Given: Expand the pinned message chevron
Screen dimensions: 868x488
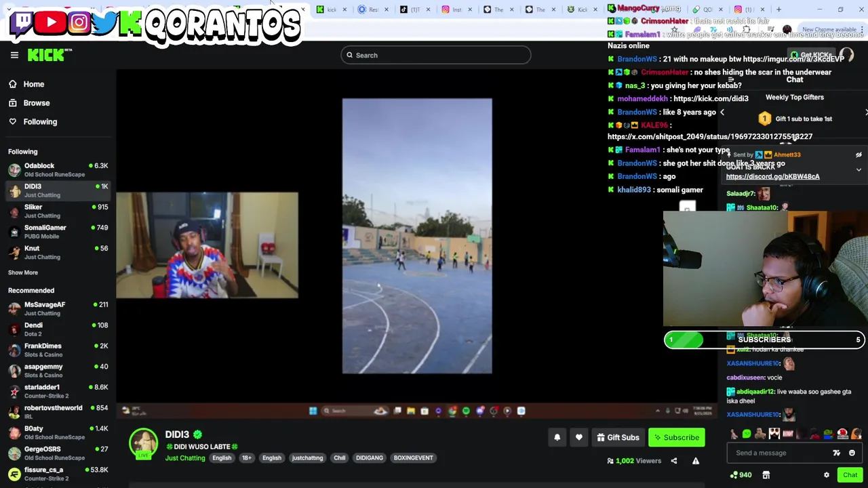Looking at the screenshot, I should [x=859, y=170].
